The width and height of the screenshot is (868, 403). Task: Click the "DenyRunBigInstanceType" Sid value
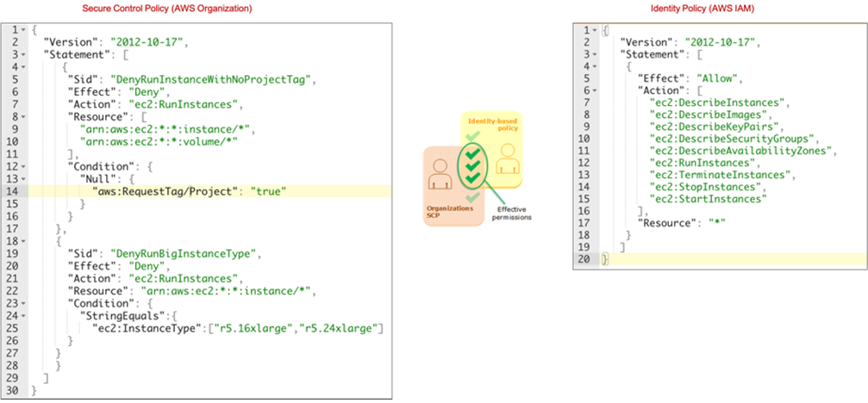coord(185,254)
